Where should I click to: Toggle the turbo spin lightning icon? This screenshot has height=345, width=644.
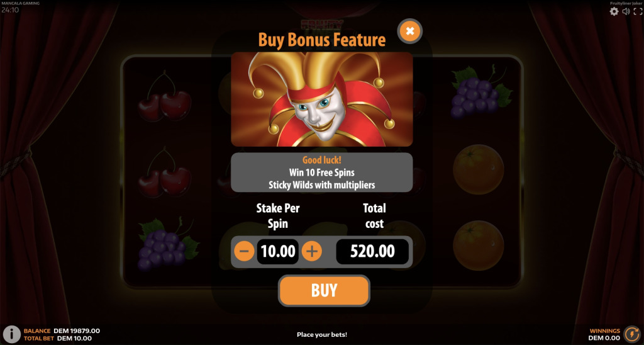point(631,334)
